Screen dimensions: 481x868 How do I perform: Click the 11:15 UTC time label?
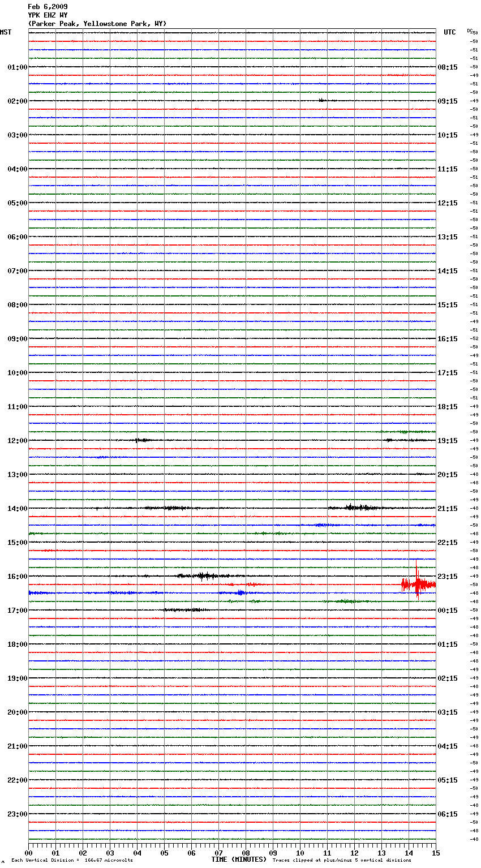pyautogui.click(x=448, y=169)
